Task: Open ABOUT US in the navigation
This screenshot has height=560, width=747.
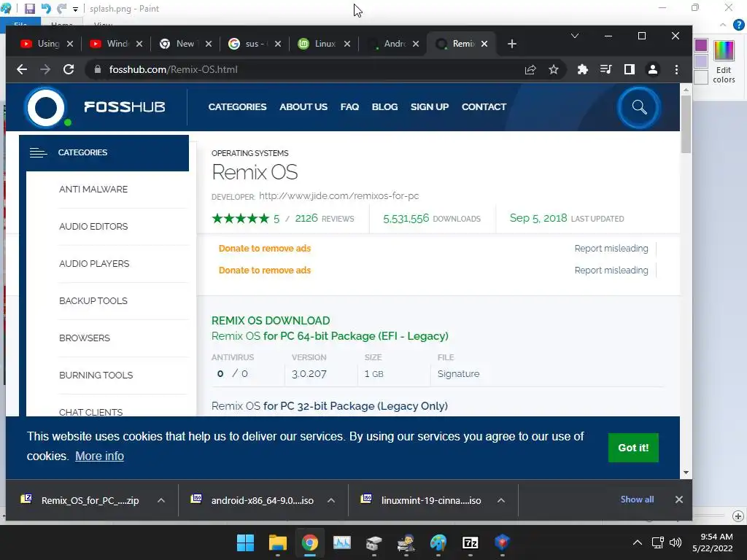Action: pos(303,107)
